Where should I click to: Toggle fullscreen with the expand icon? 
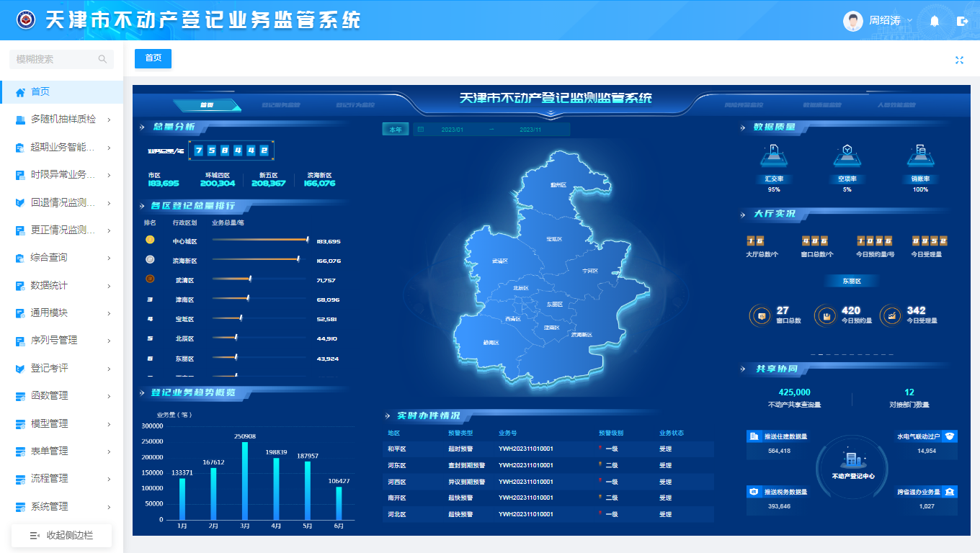pyautogui.click(x=959, y=60)
